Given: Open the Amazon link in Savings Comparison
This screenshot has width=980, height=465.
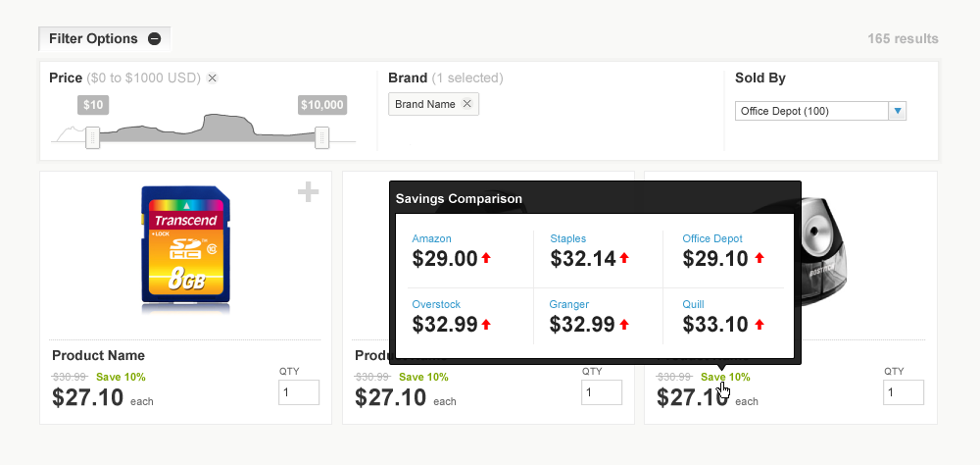Looking at the screenshot, I should 431,238.
